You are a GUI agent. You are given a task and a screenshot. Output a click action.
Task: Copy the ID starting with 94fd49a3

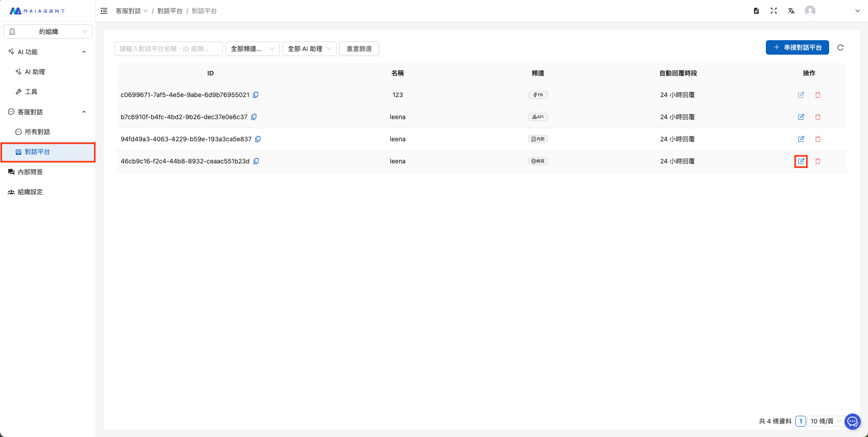(x=258, y=139)
